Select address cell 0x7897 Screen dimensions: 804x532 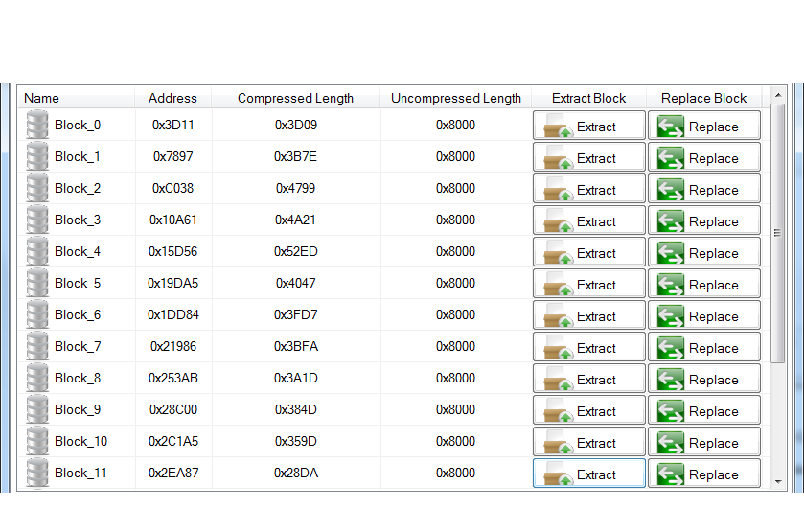point(172,156)
